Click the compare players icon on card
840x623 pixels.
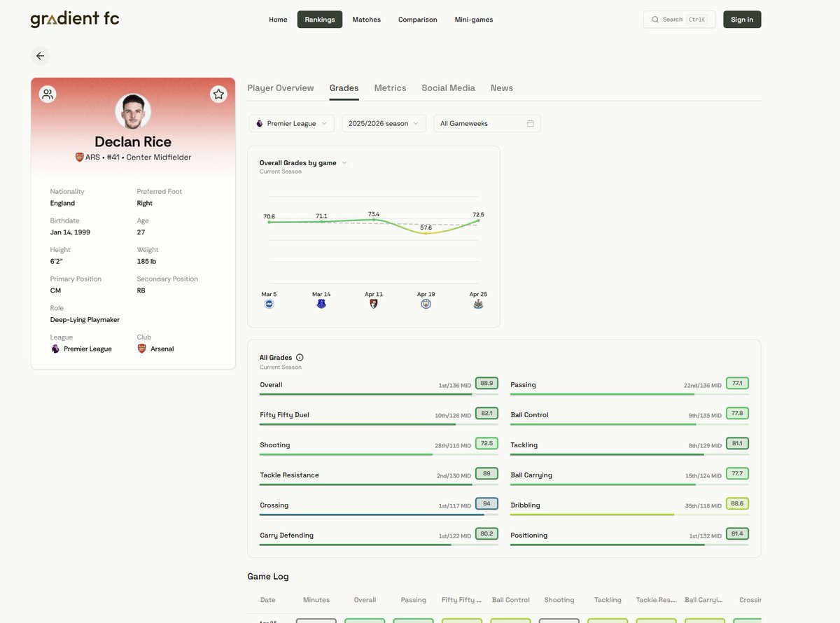(x=48, y=94)
